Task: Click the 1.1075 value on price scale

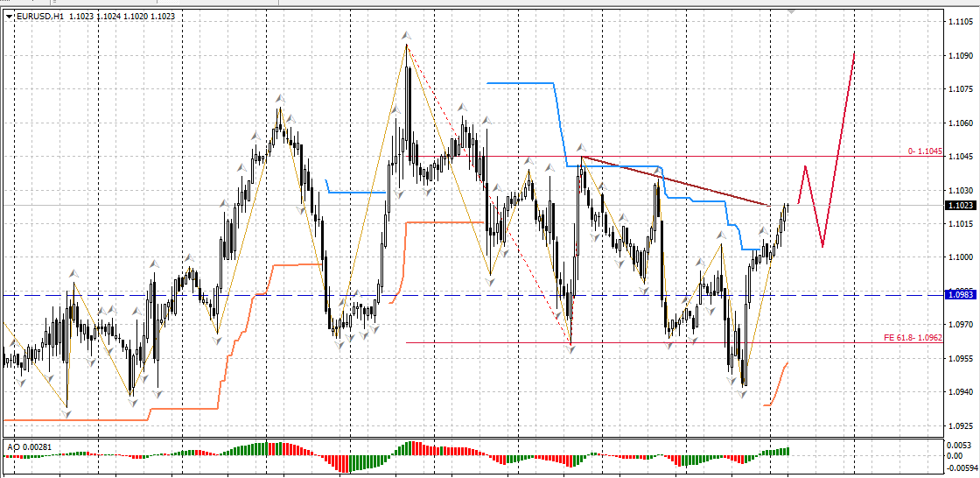Action: tap(960, 89)
